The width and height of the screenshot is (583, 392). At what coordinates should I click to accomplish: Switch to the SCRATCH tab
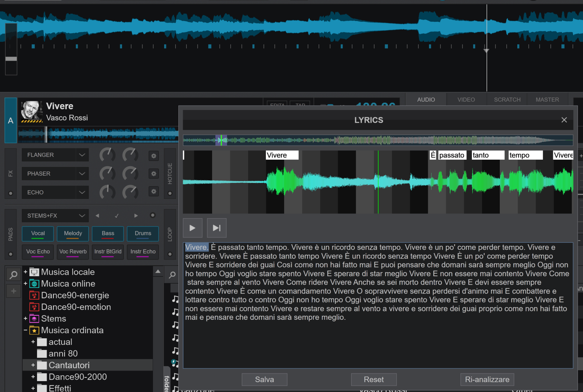507,99
